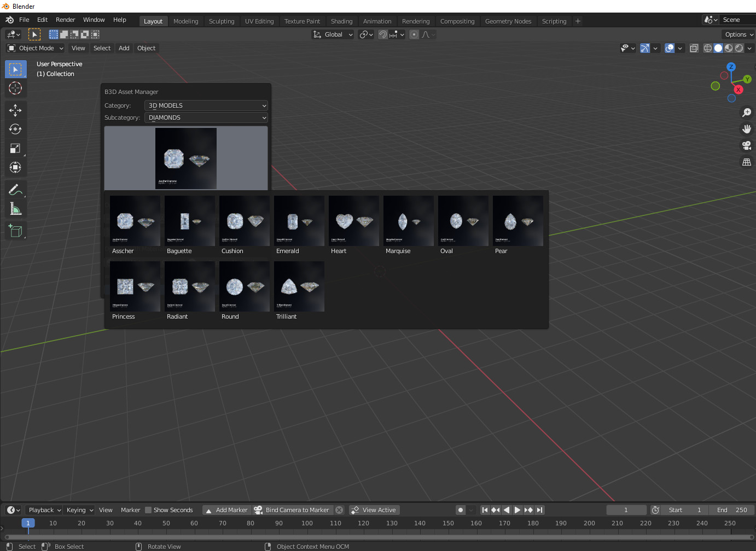Screen dimensions: 756x551
Task: Open the timeline editor type dropdown
Action: point(13,510)
